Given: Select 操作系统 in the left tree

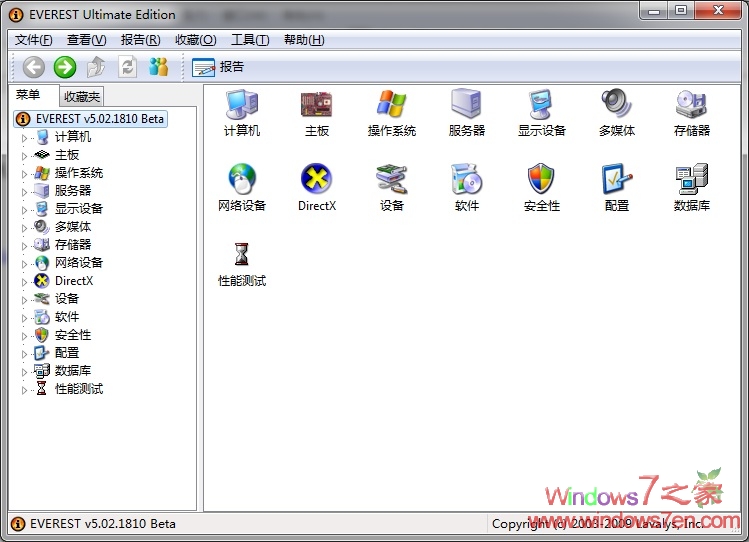Looking at the screenshot, I should point(79,173).
